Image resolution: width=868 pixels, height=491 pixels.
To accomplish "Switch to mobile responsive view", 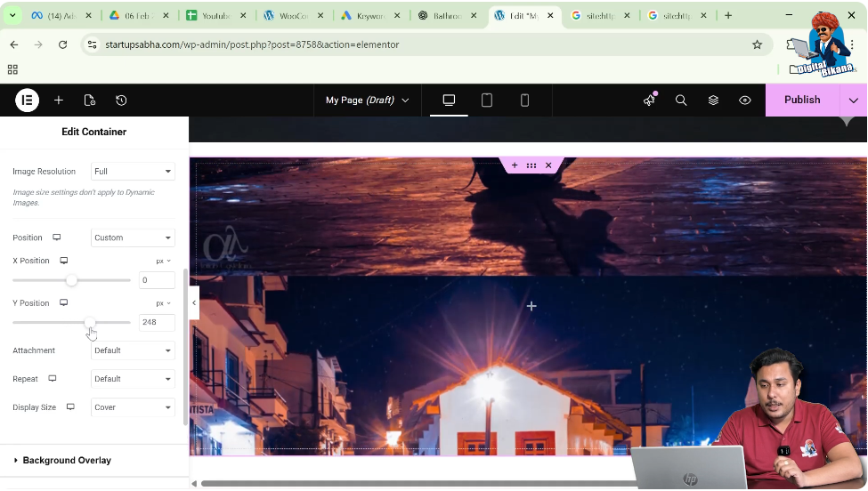I will [x=524, y=101].
